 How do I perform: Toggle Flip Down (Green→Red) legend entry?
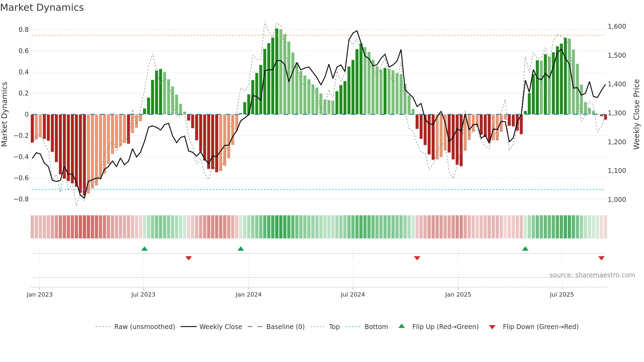pyautogui.click(x=533, y=327)
